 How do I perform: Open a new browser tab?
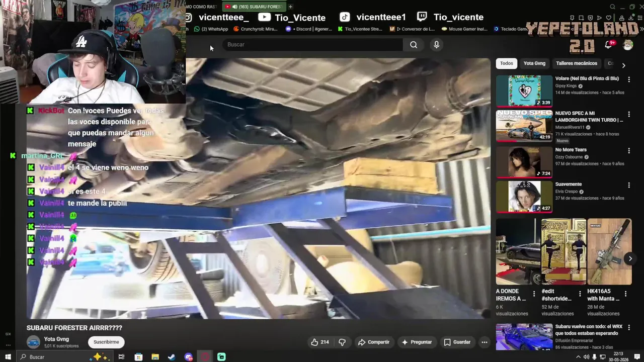click(x=290, y=7)
